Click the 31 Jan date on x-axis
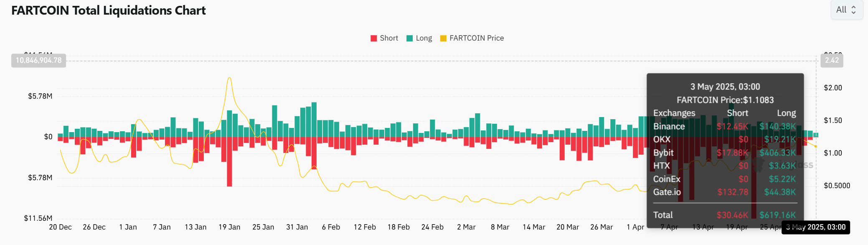Screen dimensions: 868x245 point(297,227)
